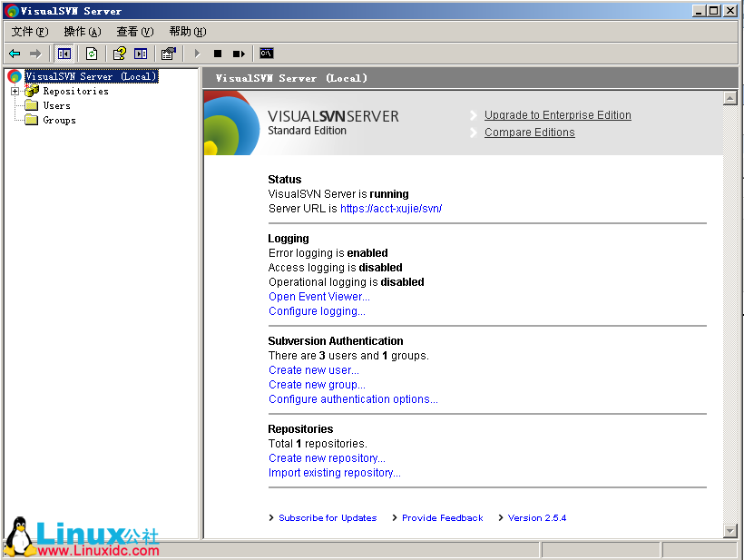Toggle the show/hide action pane icon
The image size is (744, 560).
click(141, 54)
